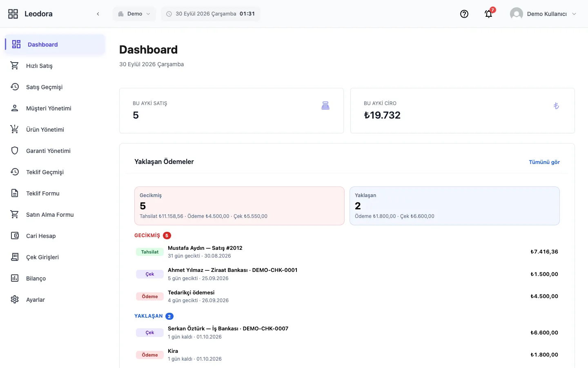
Task: Open Mustafa Aydın — Satış #2012 row
Action: (347, 252)
